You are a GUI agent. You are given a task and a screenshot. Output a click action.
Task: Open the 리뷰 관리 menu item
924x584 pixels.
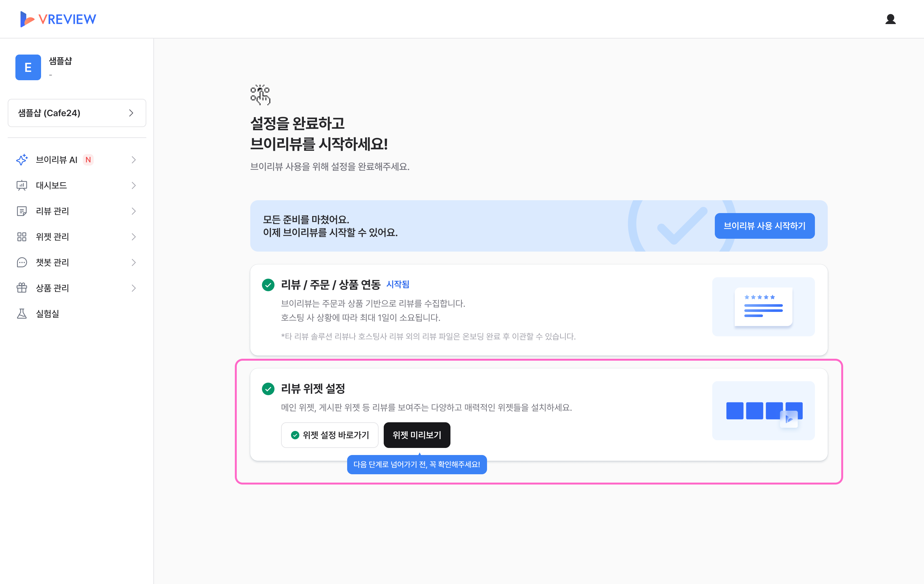point(53,211)
